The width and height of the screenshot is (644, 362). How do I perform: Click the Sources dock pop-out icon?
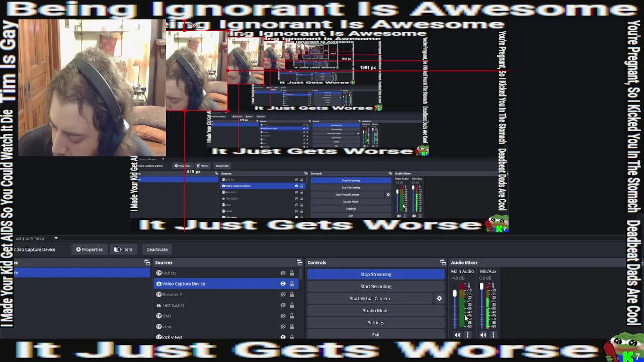coord(299,262)
